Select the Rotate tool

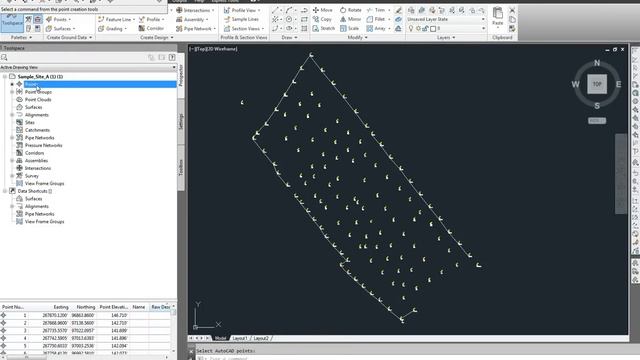pyautogui.click(x=351, y=10)
